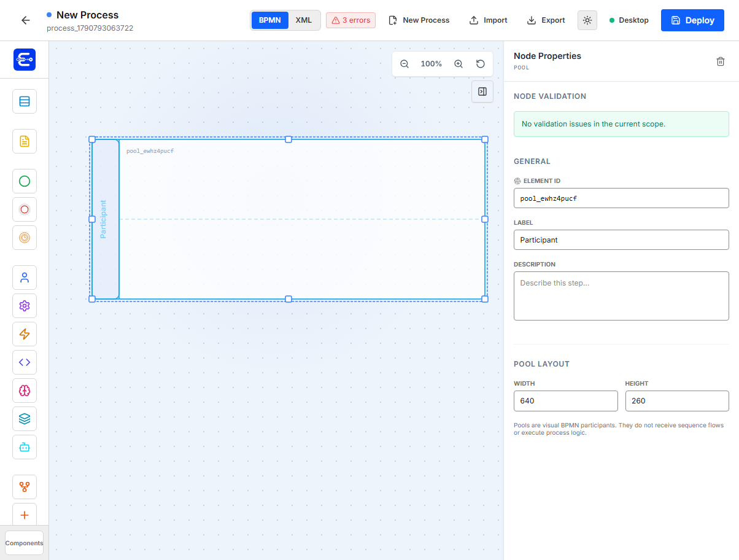Click the process_1790793063722 identifier text
Image resolution: width=739 pixels, height=560 pixels.
(x=90, y=28)
